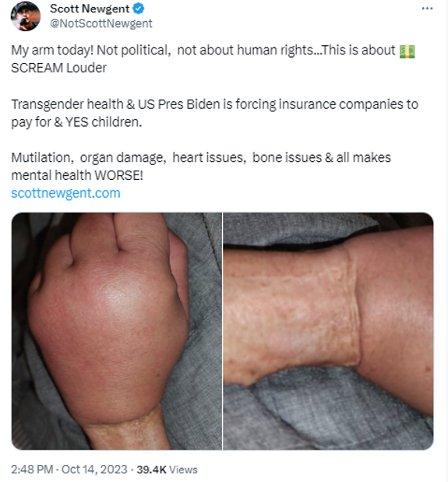Image resolution: width=448 pixels, height=482 pixels.
Task: Click the 'mental health WORSE!' line
Action: (77, 175)
